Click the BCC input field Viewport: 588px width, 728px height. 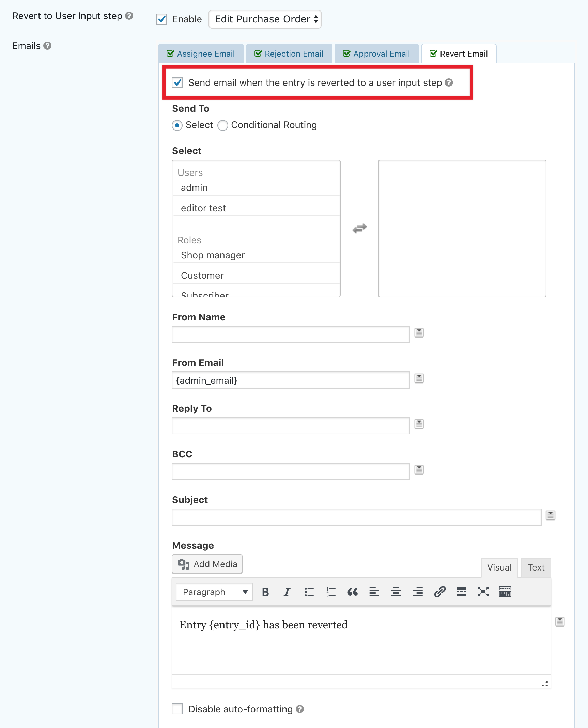point(291,471)
